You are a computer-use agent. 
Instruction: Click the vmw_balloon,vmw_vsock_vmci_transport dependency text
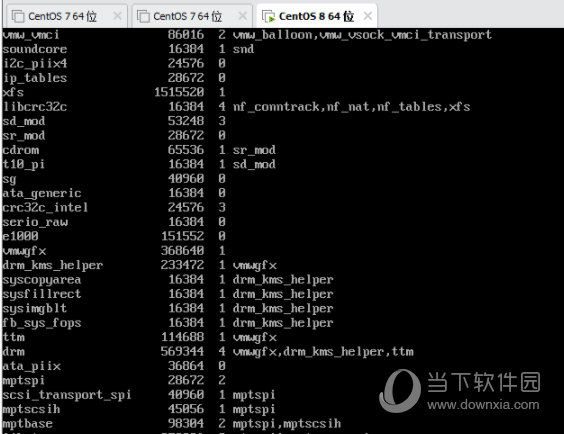click(x=362, y=35)
